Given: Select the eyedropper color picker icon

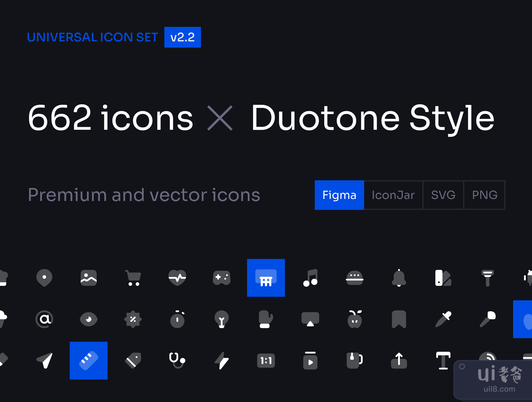Looking at the screenshot, I should (x=443, y=319).
